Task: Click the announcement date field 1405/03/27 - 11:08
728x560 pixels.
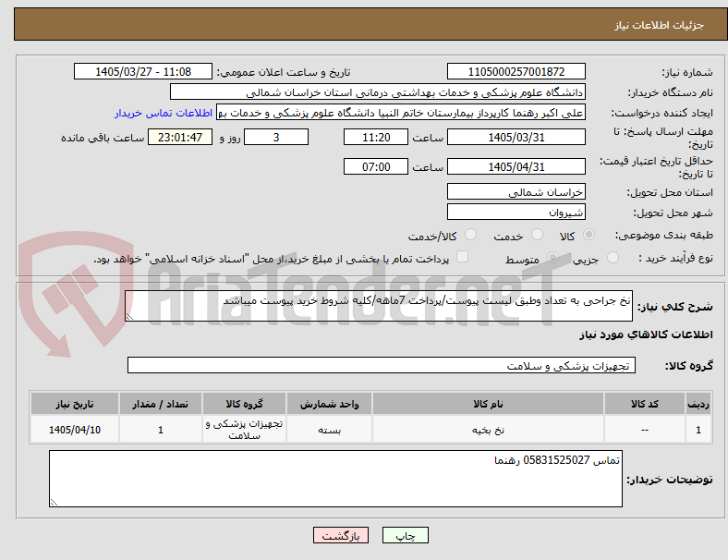Action: [x=143, y=71]
